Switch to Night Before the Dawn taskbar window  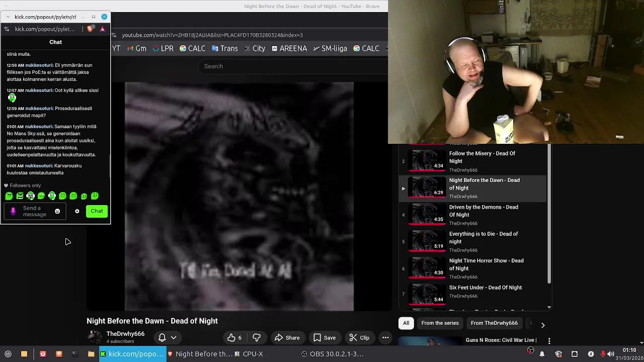tap(200, 354)
